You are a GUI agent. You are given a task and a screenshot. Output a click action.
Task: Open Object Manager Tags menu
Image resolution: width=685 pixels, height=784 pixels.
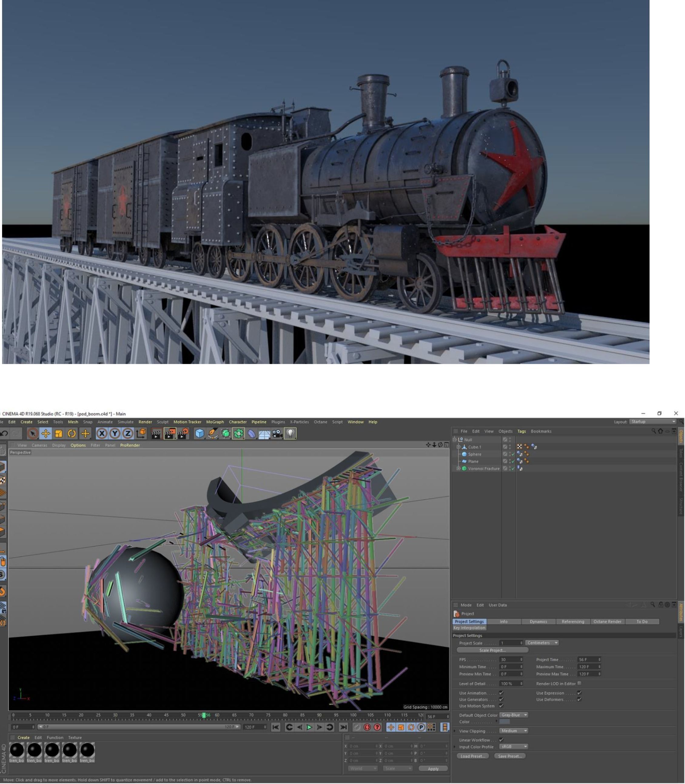521,431
